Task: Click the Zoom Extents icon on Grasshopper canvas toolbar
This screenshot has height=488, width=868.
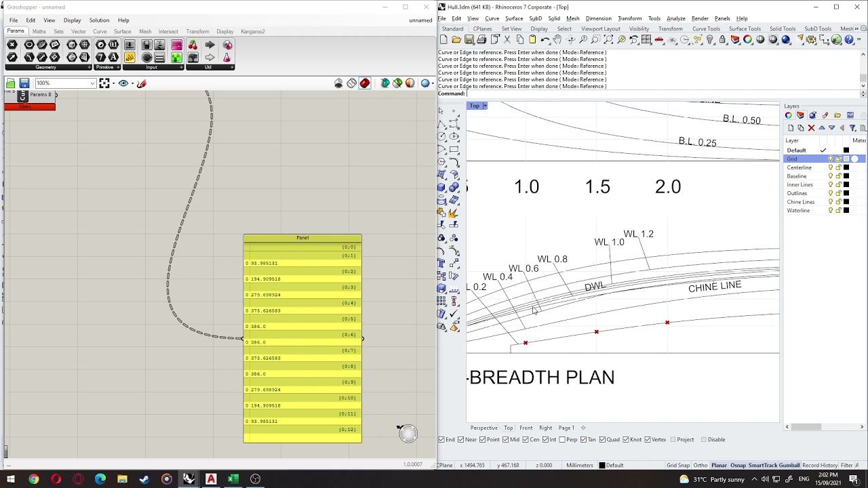Action: 104,83
